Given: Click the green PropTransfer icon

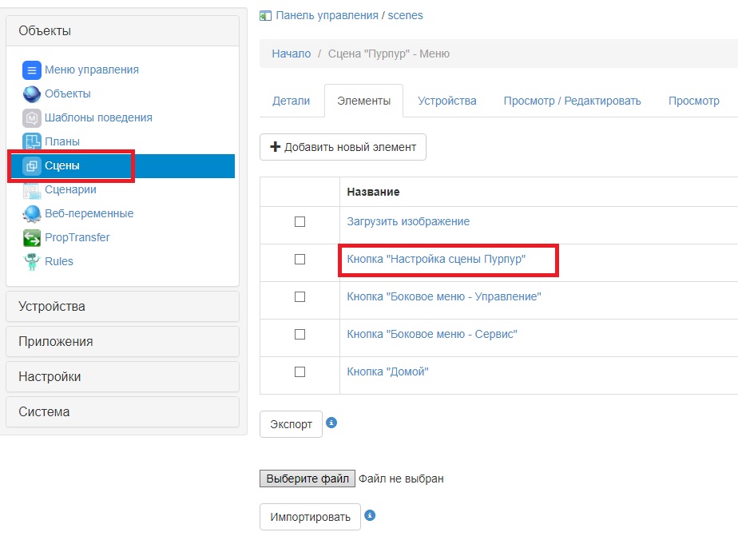Looking at the screenshot, I should tap(31, 237).
